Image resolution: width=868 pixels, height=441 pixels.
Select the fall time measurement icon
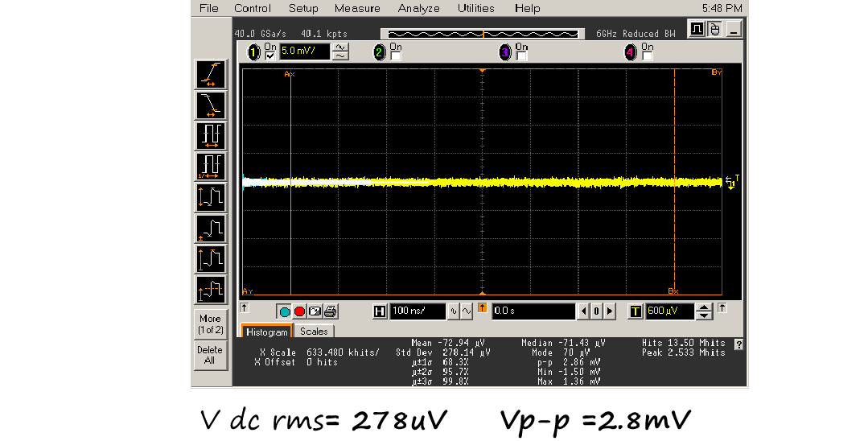(x=211, y=105)
